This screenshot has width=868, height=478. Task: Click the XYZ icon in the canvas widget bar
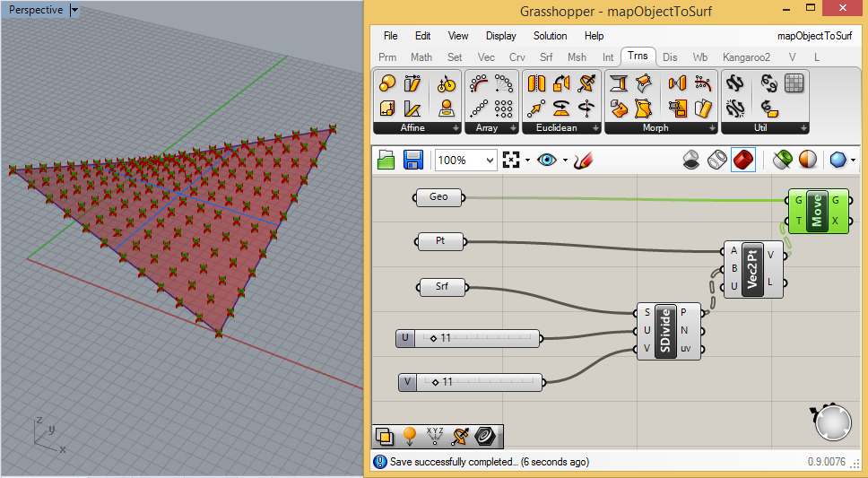435,437
